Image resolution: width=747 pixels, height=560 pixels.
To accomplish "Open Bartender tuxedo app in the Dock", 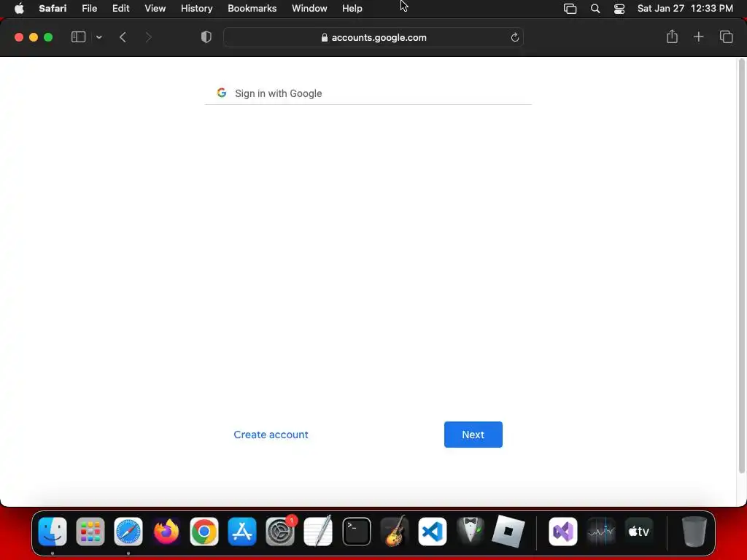I will [471, 531].
